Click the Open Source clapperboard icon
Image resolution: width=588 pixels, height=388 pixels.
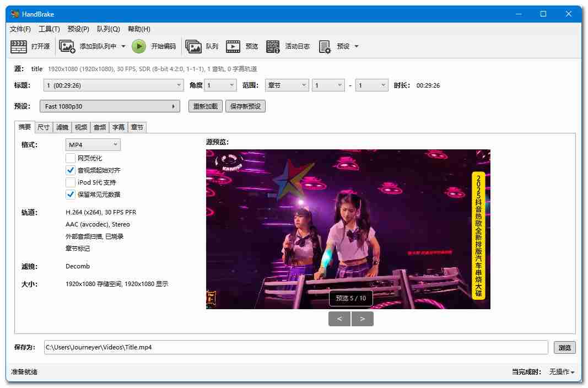[19, 47]
